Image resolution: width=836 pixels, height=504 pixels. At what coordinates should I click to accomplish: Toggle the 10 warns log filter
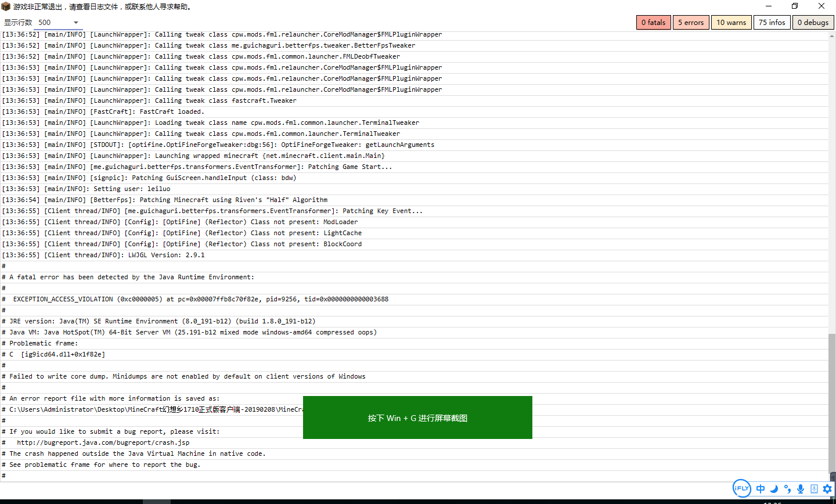tap(731, 22)
